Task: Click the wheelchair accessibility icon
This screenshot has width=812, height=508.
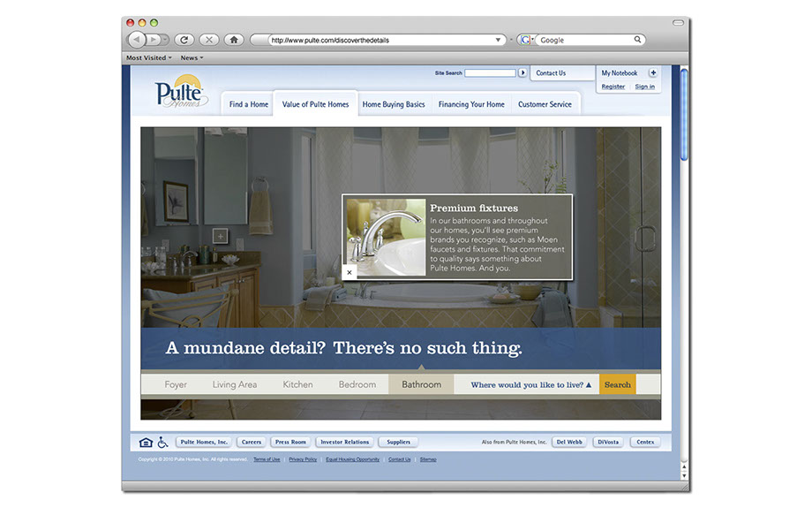Action: coord(163,442)
